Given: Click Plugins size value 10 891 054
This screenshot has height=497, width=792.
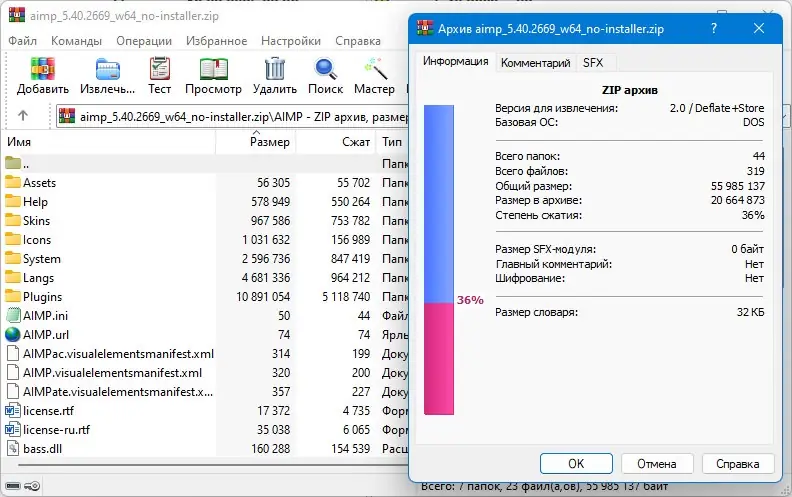Looking at the screenshot, I should (x=263, y=296).
